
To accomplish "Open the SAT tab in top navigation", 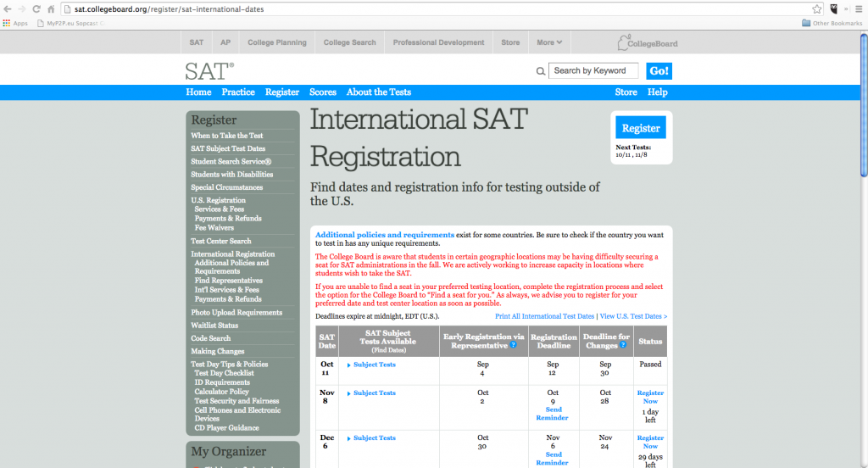I will click(197, 42).
